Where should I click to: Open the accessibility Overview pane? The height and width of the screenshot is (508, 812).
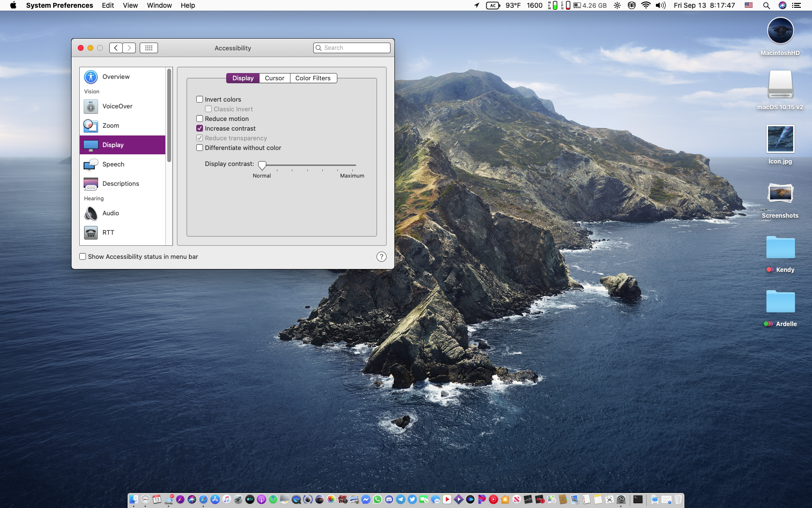pyautogui.click(x=116, y=77)
